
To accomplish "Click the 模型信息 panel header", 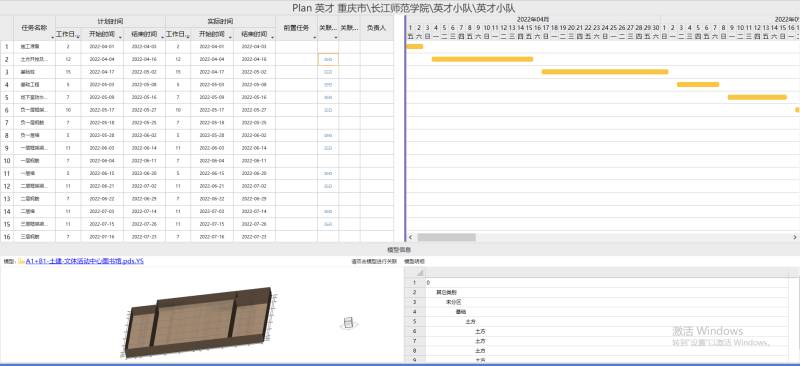I will point(399,250).
